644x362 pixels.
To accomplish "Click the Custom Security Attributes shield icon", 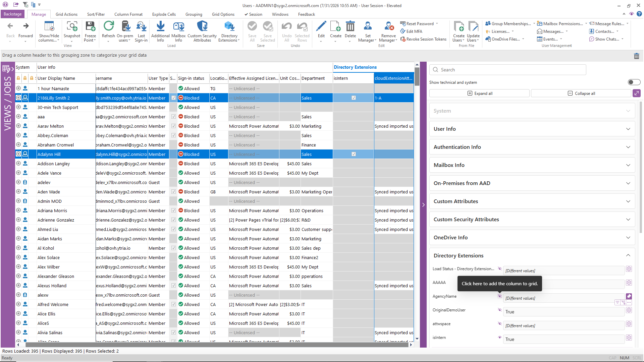I will [x=202, y=26].
